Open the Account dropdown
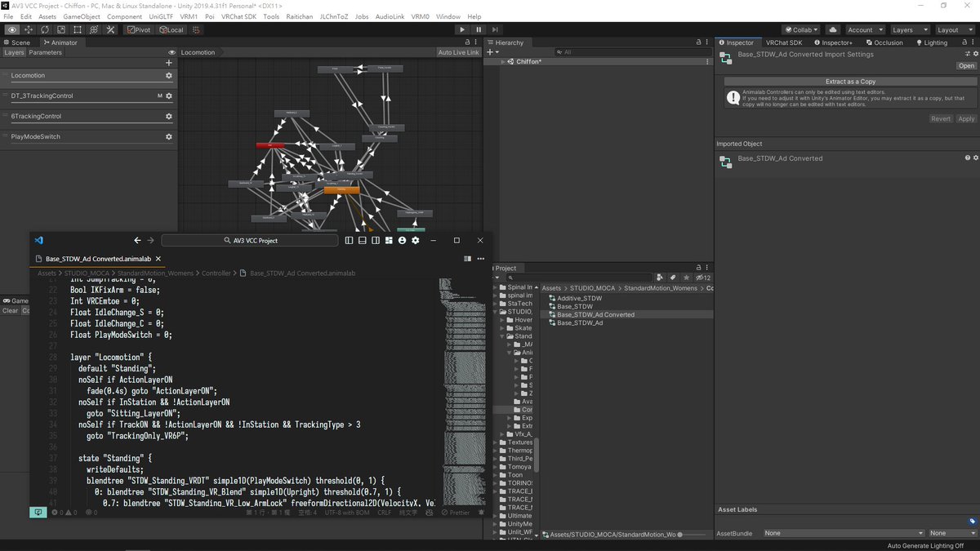This screenshot has width=980, height=551. [x=864, y=29]
